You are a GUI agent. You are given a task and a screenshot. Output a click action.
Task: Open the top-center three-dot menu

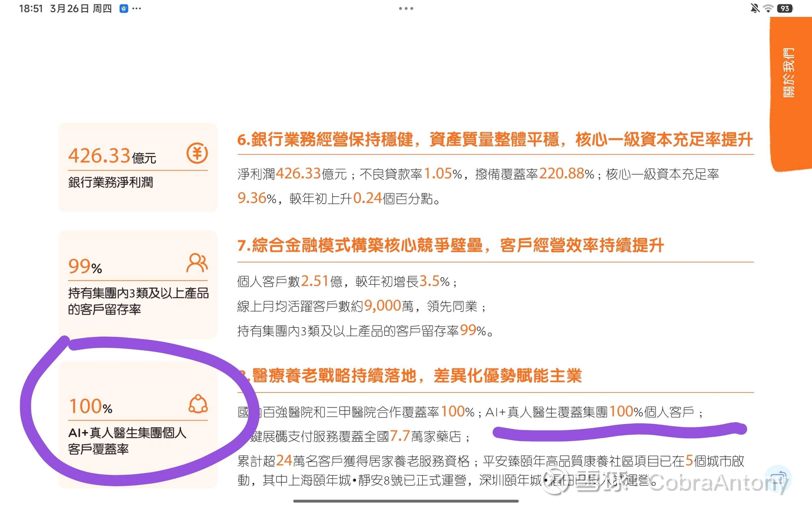(x=406, y=9)
